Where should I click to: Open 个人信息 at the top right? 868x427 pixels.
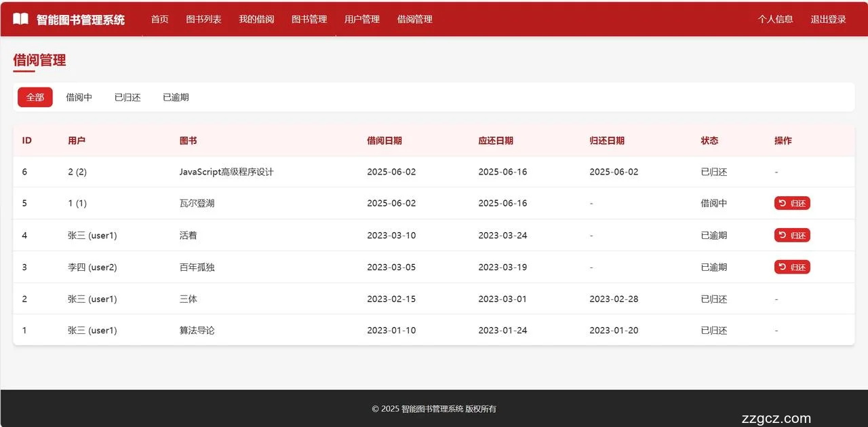[776, 19]
